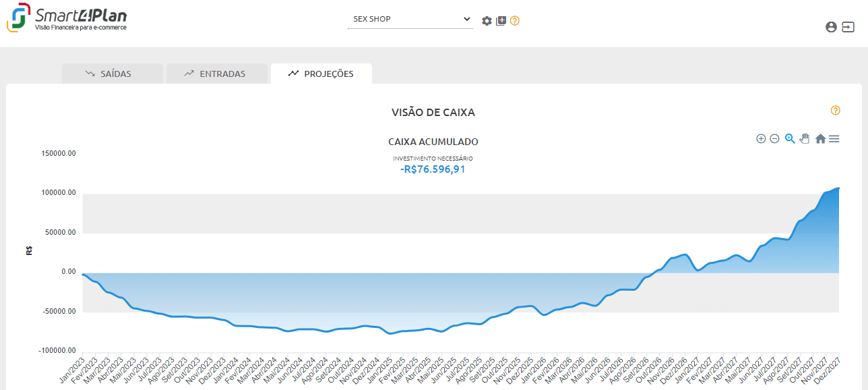Click the -R$76.596,91 investment value

(433, 169)
